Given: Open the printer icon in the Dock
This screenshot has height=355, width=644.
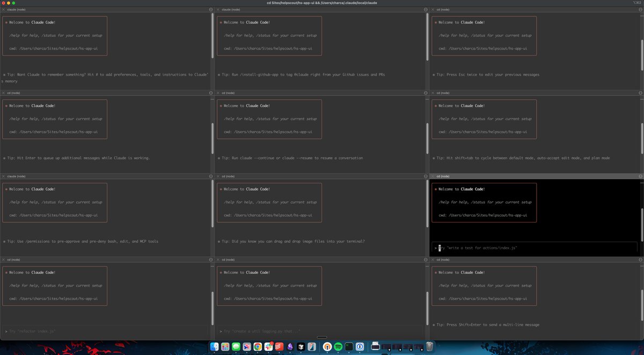Looking at the screenshot, I should coord(376,346).
